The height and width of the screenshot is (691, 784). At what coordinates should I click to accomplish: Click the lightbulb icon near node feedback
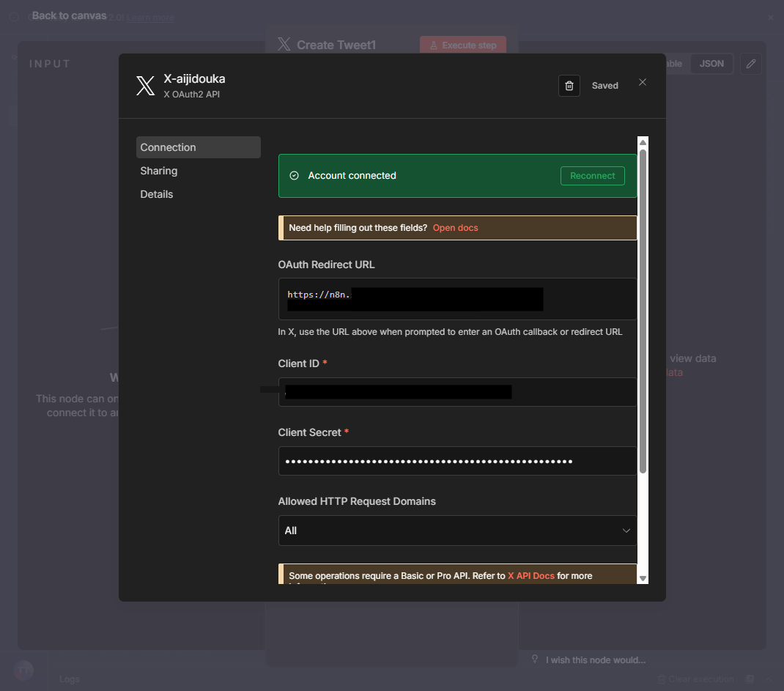pyautogui.click(x=535, y=659)
